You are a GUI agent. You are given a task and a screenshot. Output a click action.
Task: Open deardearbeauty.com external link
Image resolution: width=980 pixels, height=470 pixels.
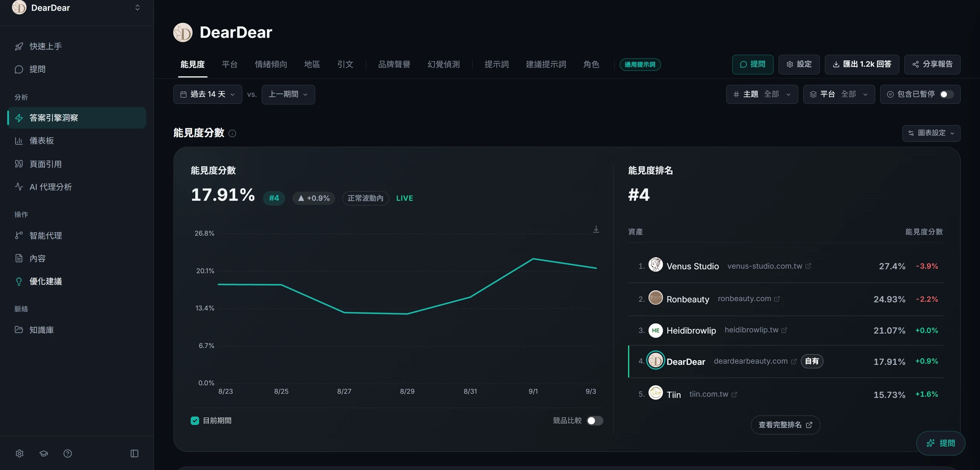click(x=755, y=361)
